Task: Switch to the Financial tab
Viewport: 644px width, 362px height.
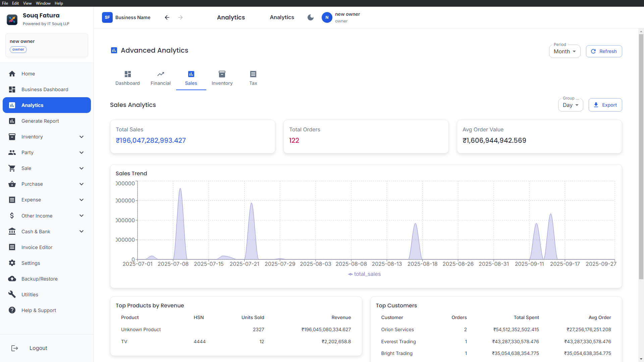Action: [x=160, y=78]
